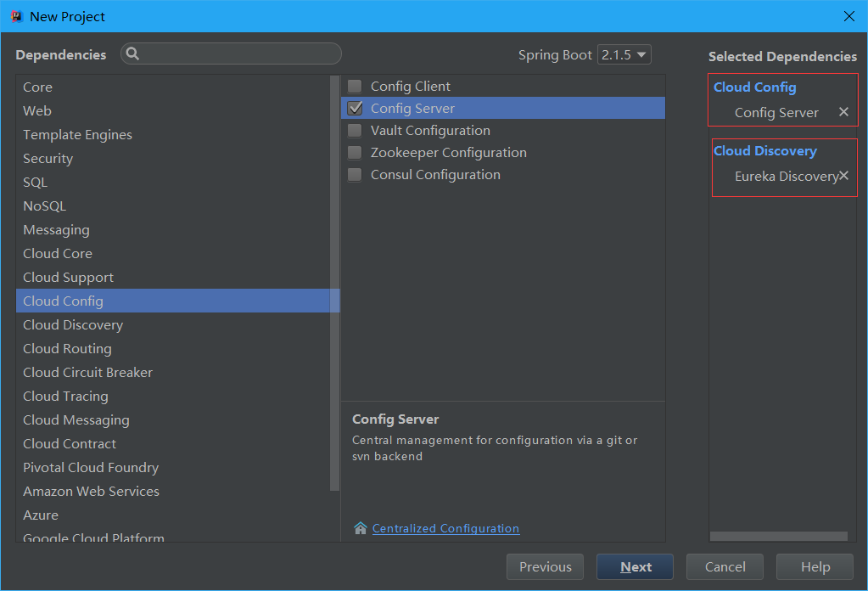Screen dimensions: 868x591
Task: Open the Centralized Configuration link
Action: click(x=445, y=528)
